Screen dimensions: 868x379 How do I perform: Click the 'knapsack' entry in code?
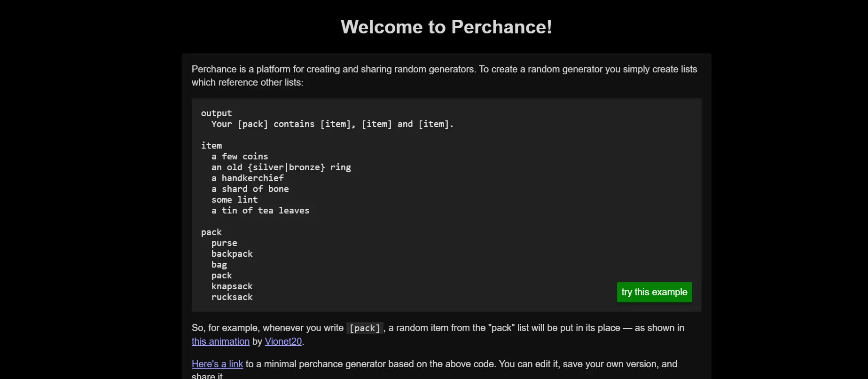(x=232, y=286)
